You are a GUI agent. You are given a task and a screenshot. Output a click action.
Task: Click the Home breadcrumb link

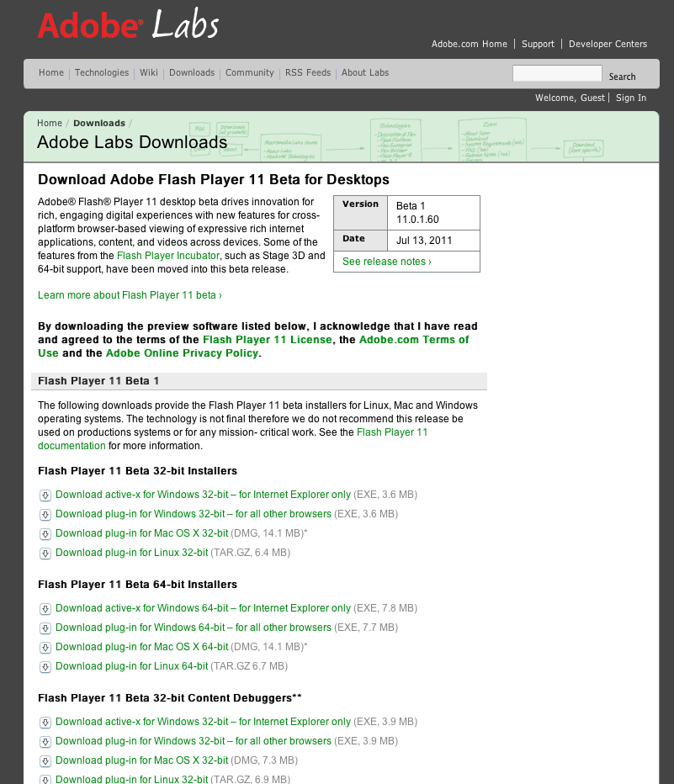click(x=50, y=123)
